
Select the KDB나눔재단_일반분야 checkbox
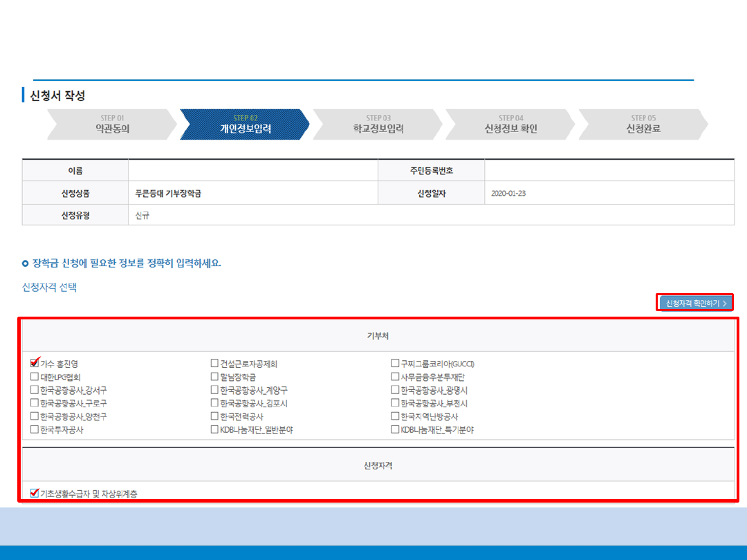(215, 429)
